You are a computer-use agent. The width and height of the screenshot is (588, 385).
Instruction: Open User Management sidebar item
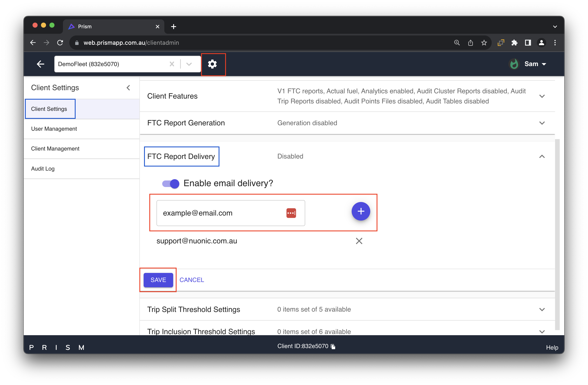coord(54,129)
